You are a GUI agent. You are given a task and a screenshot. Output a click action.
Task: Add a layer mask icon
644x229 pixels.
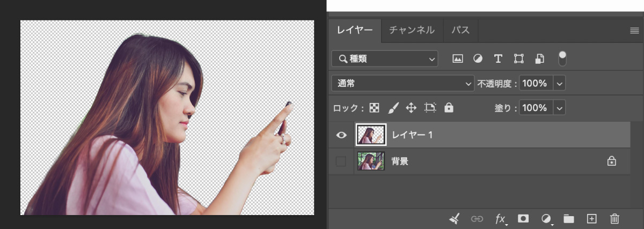pos(523,218)
